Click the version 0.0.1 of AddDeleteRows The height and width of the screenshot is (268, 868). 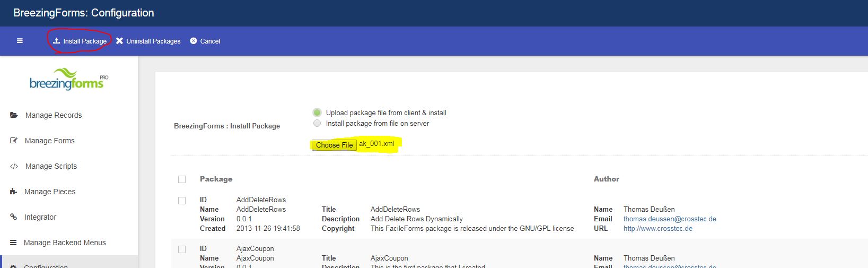pyautogui.click(x=244, y=219)
